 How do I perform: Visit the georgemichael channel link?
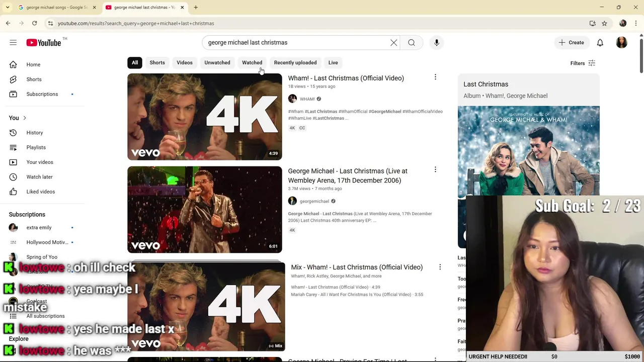point(314,201)
